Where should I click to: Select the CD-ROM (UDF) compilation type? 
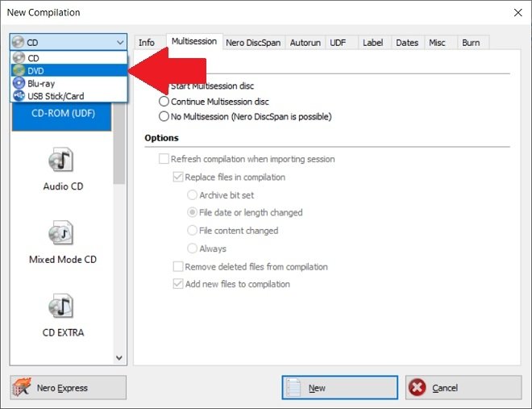(x=62, y=116)
